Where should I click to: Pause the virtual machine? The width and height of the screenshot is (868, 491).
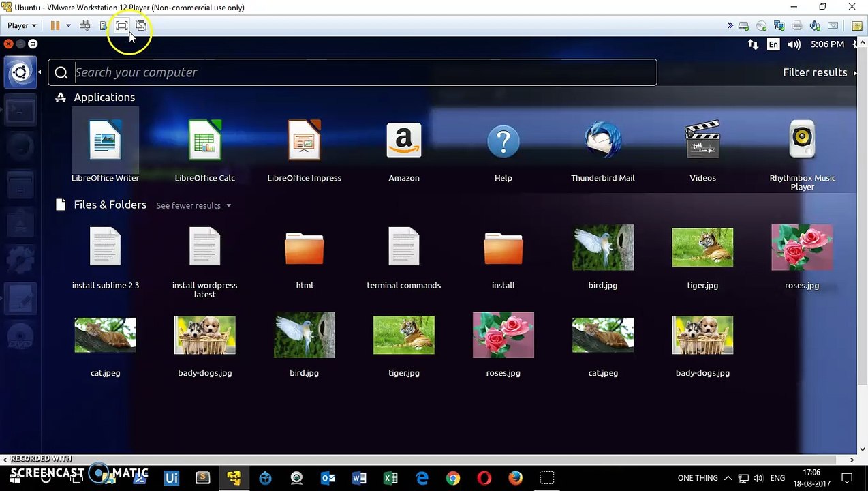coord(55,25)
